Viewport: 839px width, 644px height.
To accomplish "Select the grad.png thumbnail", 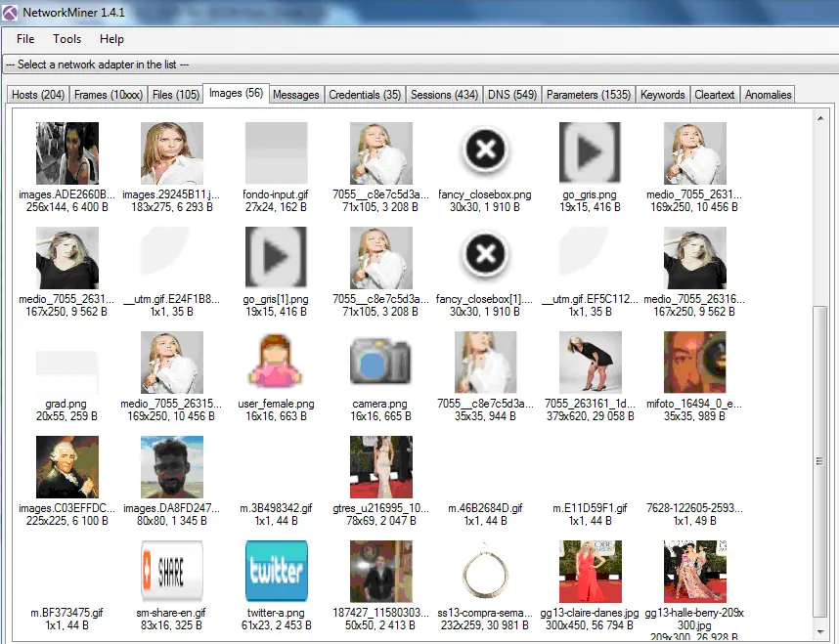I will pos(67,371).
